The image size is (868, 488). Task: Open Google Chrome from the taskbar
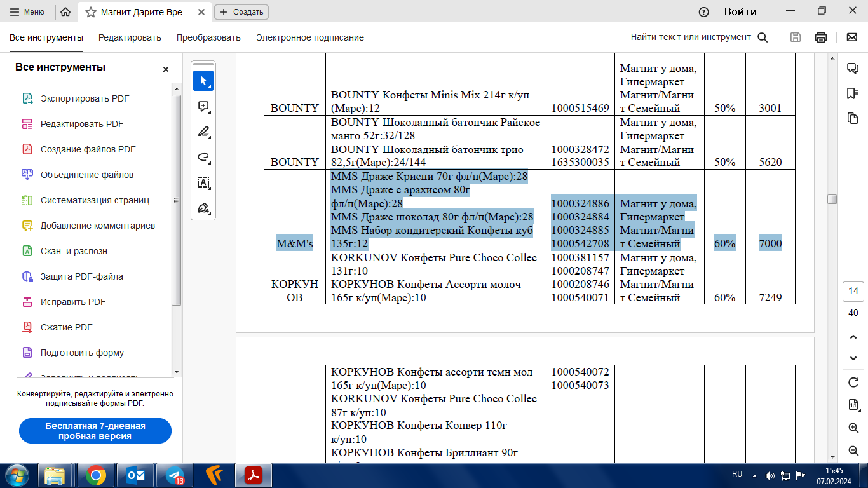(96, 475)
